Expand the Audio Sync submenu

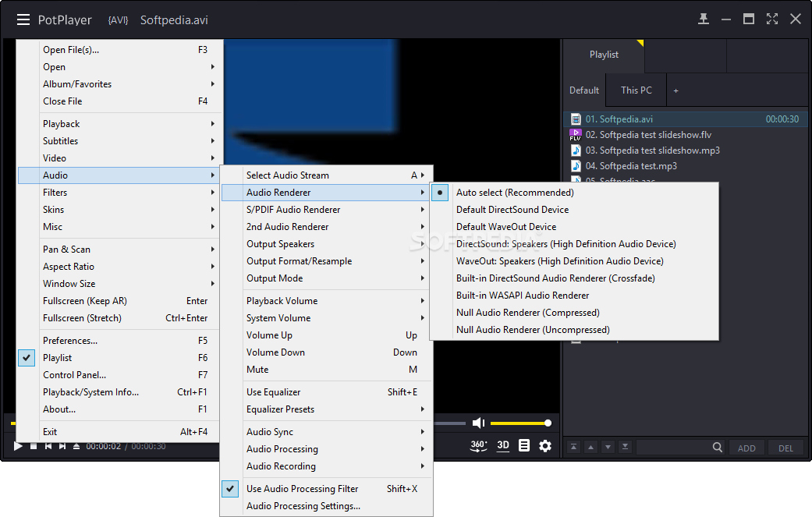point(326,431)
